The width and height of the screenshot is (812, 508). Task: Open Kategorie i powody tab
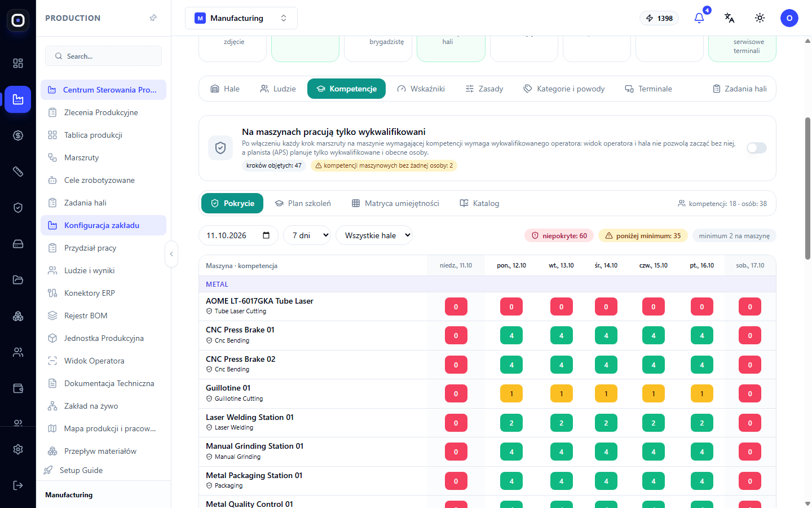564,89
